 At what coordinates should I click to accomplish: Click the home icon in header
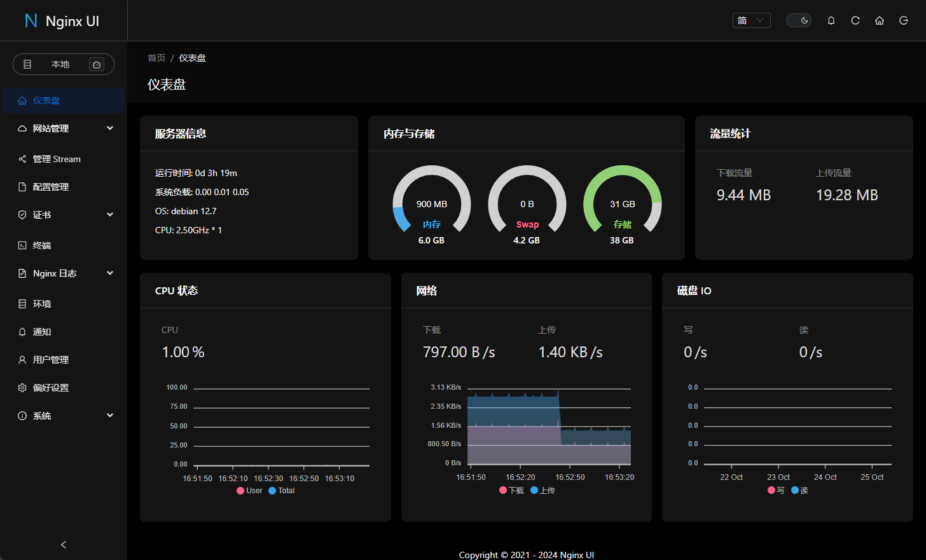[880, 20]
